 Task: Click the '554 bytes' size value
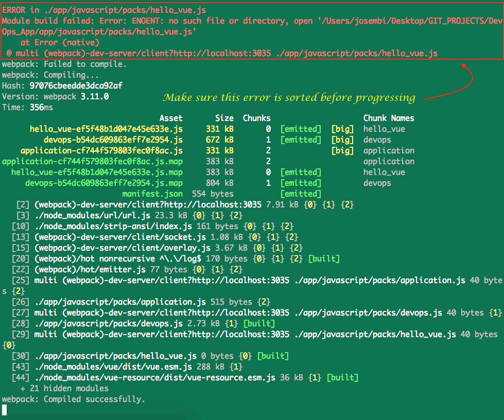click(213, 194)
